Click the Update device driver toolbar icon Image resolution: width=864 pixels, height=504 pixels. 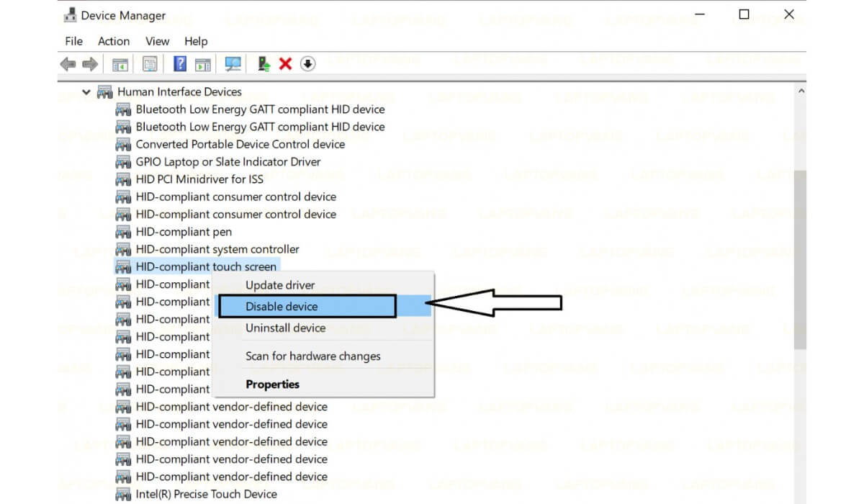264,64
